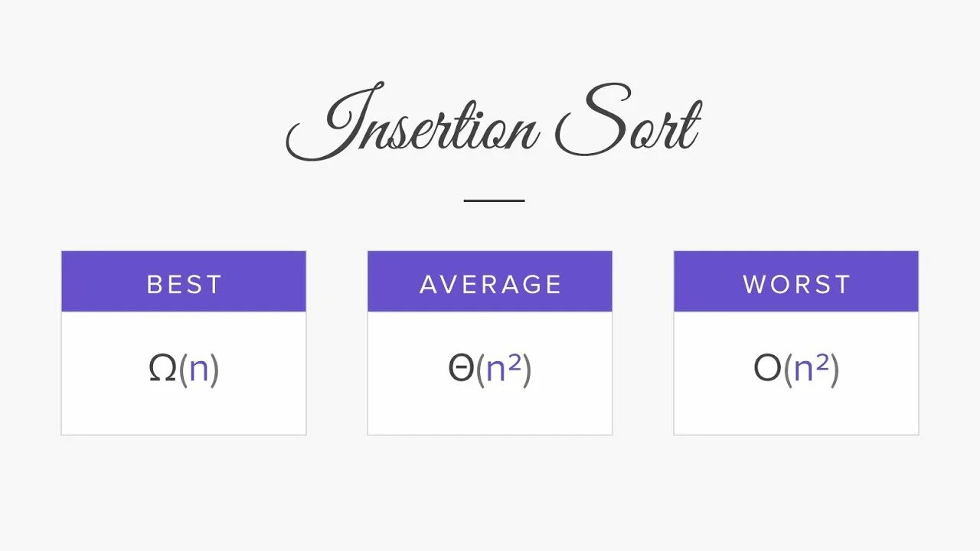Click the purple "n" in the BEST card
The width and height of the screenshot is (980, 551).
point(199,370)
